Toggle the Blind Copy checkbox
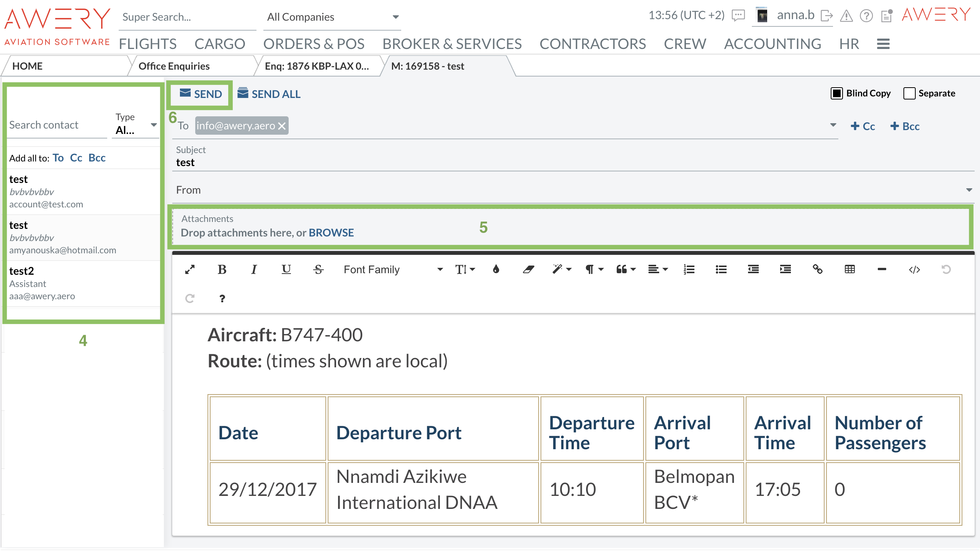Screen dimensions: 980x551 coord(836,93)
